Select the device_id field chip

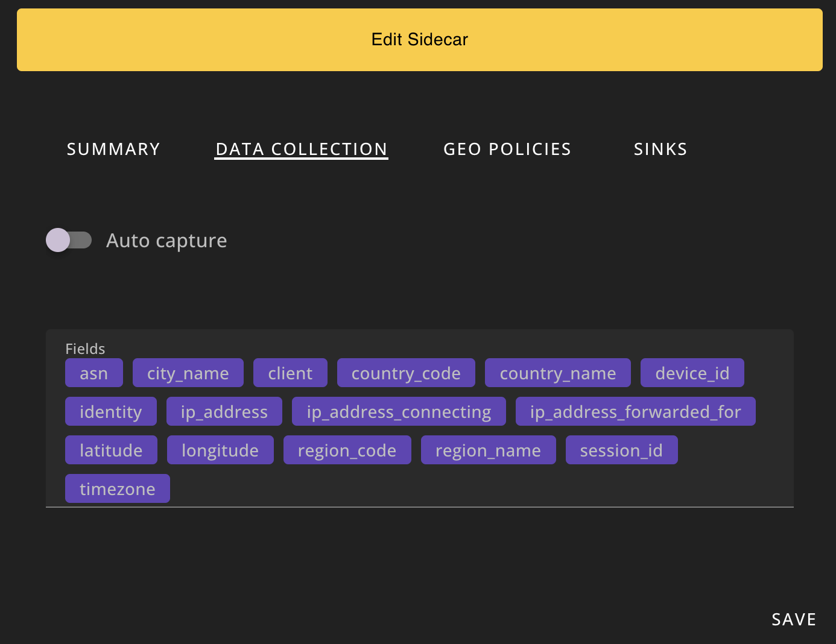point(692,373)
